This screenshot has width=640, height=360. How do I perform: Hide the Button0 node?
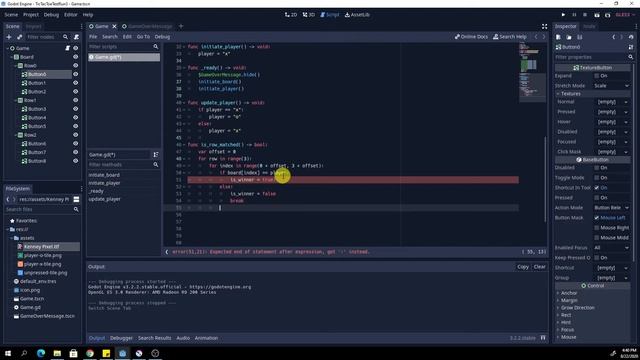point(76,74)
